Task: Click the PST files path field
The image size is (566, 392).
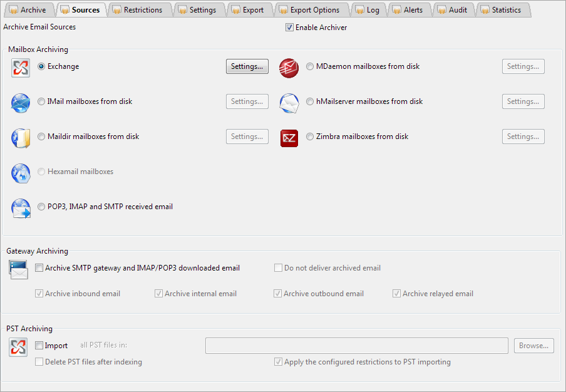Action: [x=356, y=346]
